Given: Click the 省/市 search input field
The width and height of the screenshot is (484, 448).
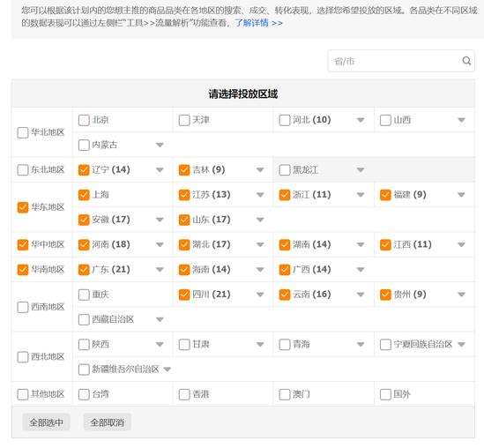Looking at the screenshot, I should click(401, 61).
